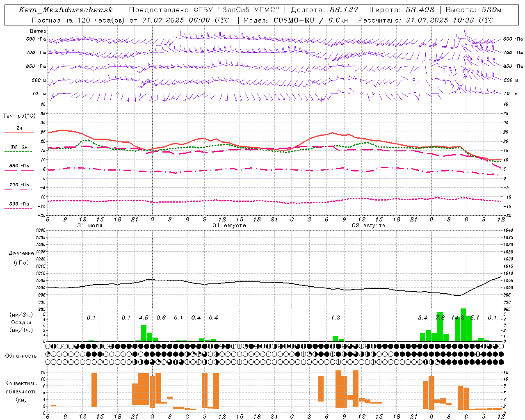Select the 1.2 precipitation total value
The width and height of the screenshot is (525, 420).
(x=336, y=318)
